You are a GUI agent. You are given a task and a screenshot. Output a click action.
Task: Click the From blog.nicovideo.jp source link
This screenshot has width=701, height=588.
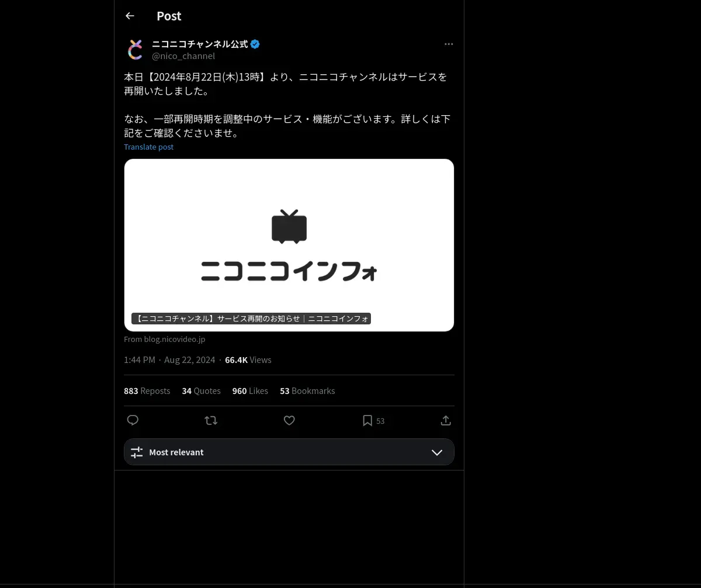[x=165, y=339]
